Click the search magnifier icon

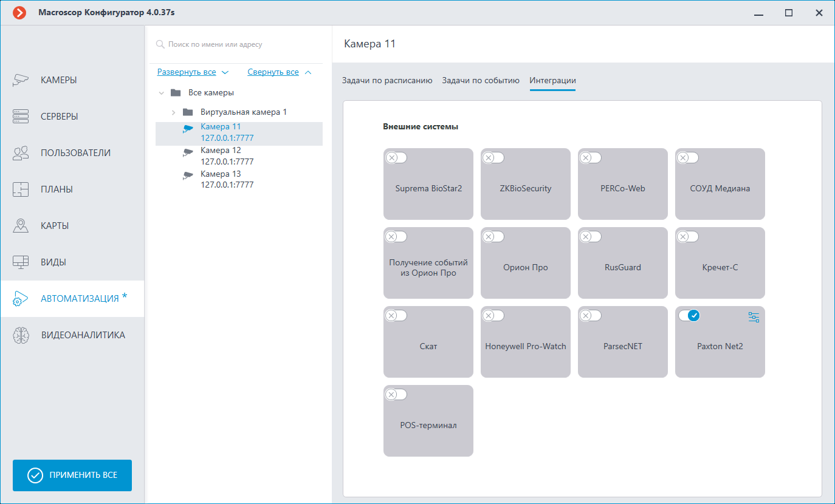pyautogui.click(x=160, y=44)
